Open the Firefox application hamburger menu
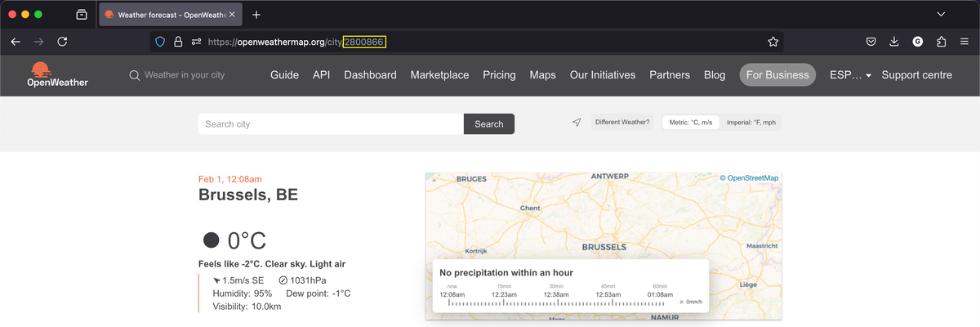 pos(964,42)
